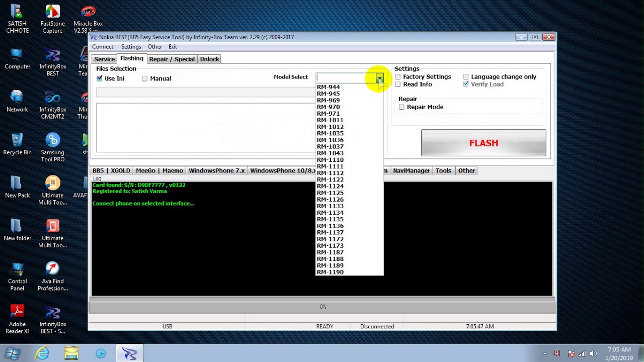644x362 pixels.
Task: Enable the Repair Mode checkbox
Action: (x=401, y=107)
